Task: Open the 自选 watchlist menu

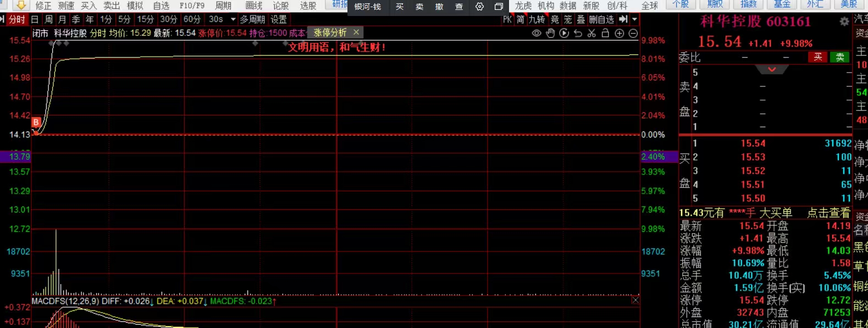Action: 161,6
